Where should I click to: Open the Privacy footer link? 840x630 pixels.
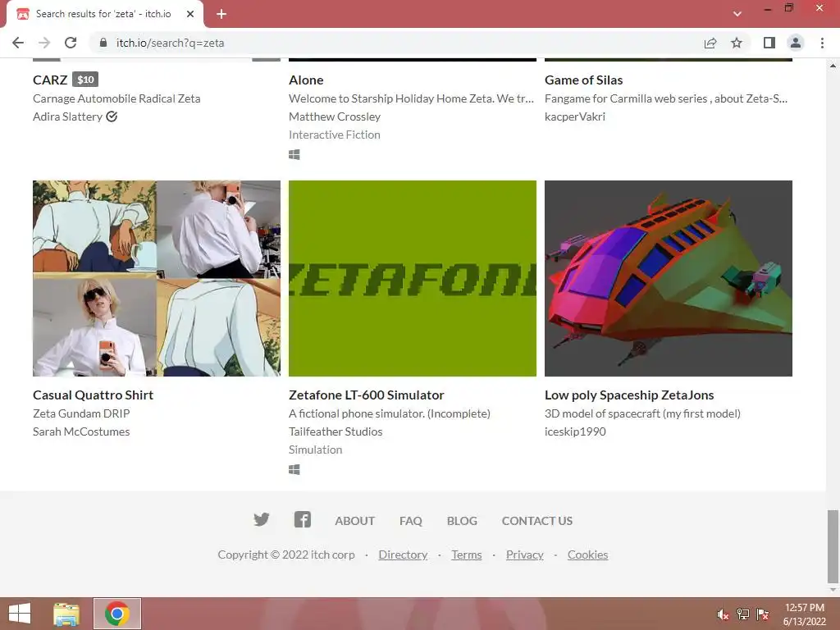(524, 555)
